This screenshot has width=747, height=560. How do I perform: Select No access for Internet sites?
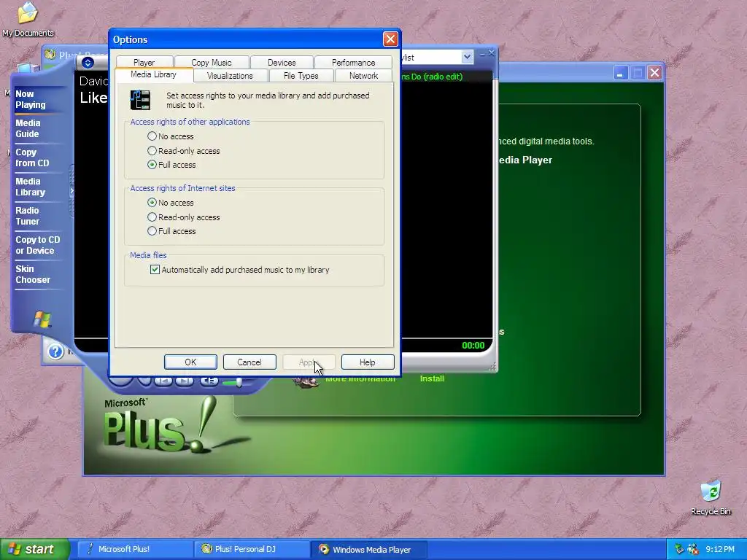click(171, 203)
